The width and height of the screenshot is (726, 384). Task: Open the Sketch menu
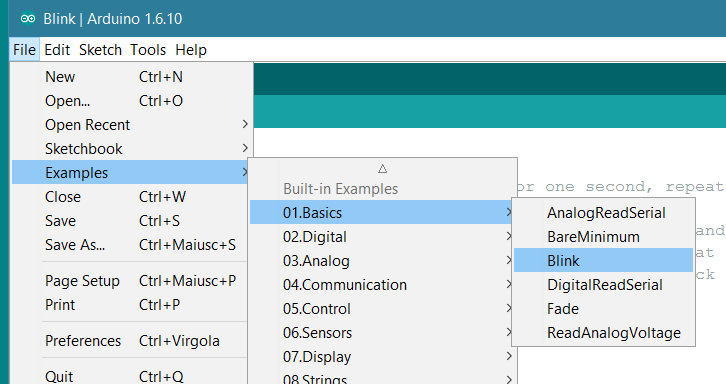pyautogui.click(x=100, y=50)
